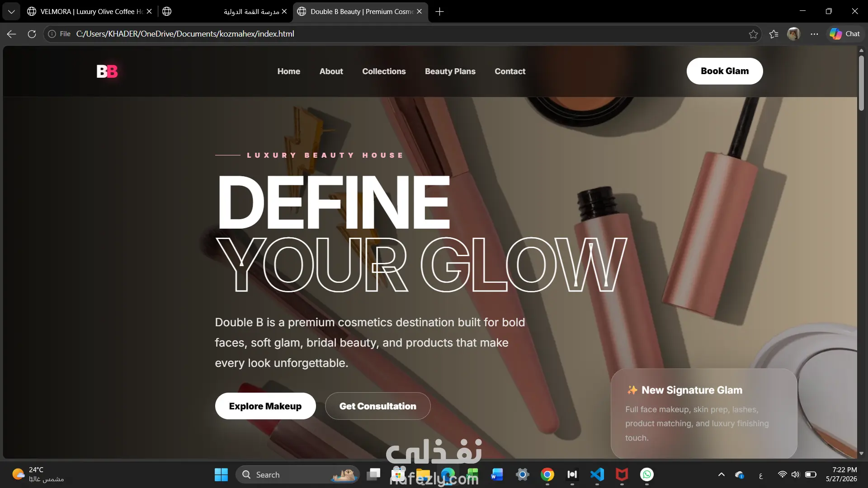Viewport: 868px width, 488px height.
Task: Click the Book Glam button
Action: tap(725, 71)
